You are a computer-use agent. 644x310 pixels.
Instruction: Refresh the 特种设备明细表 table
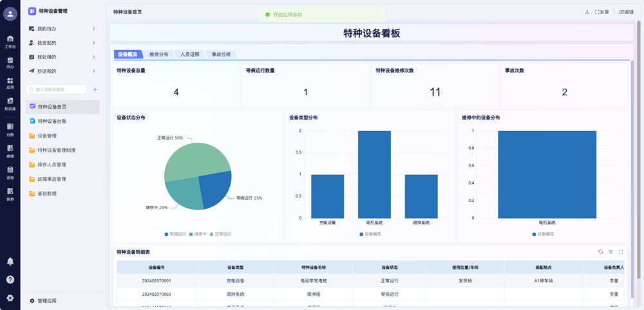tap(601, 252)
